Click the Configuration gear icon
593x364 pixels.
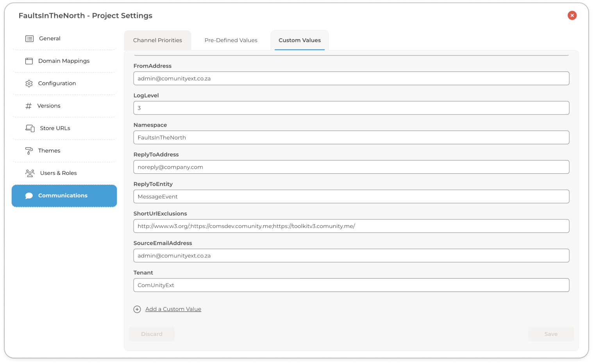click(29, 84)
